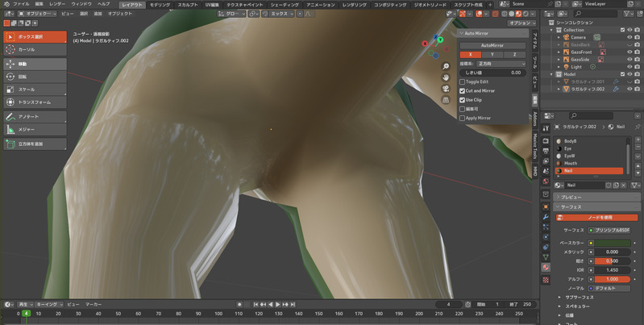Click the アルファ alpha slider
644x325 pixels.
click(612, 279)
